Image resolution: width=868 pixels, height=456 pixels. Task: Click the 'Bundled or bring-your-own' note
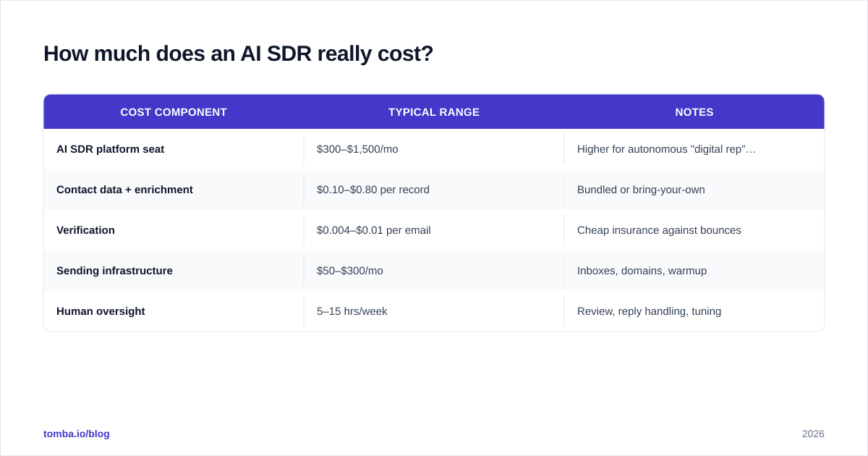coord(641,190)
